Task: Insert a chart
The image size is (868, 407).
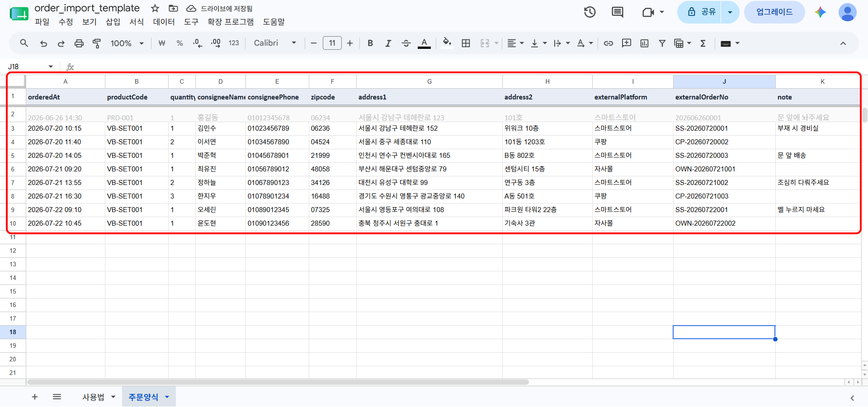Action: [x=644, y=43]
